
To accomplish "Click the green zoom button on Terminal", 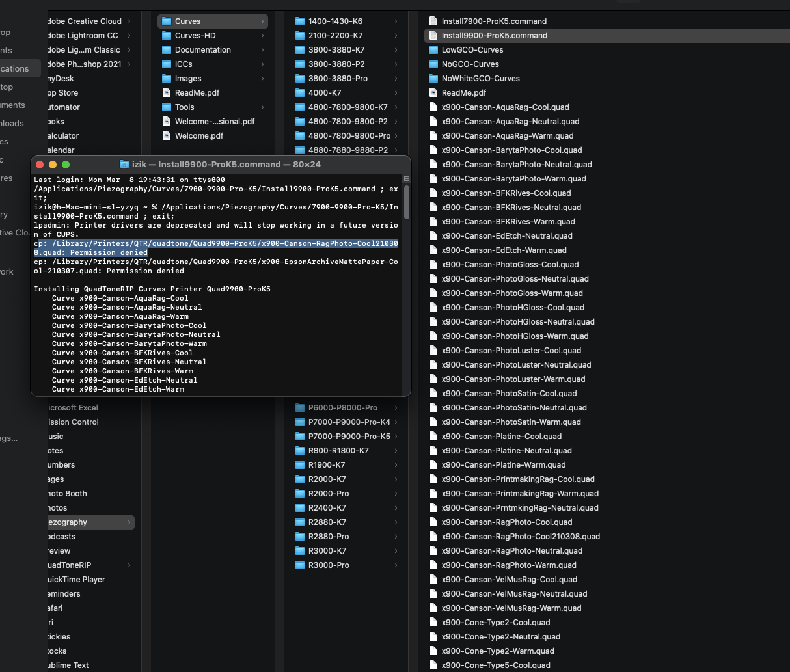I will coord(66,165).
